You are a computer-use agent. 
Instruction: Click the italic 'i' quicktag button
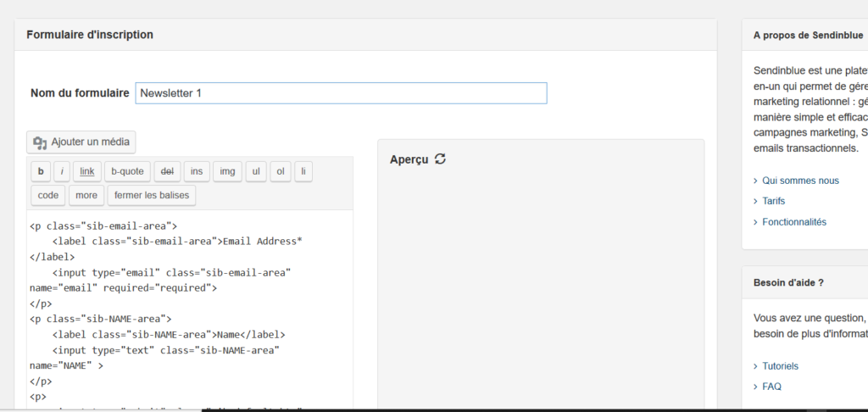coord(61,171)
